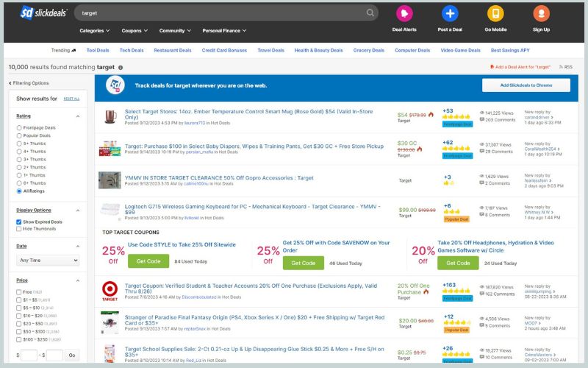Select the All Ratings radio button
The width and height of the screenshot is (588, 368).
pyautogui.click(x=19, y=191)
